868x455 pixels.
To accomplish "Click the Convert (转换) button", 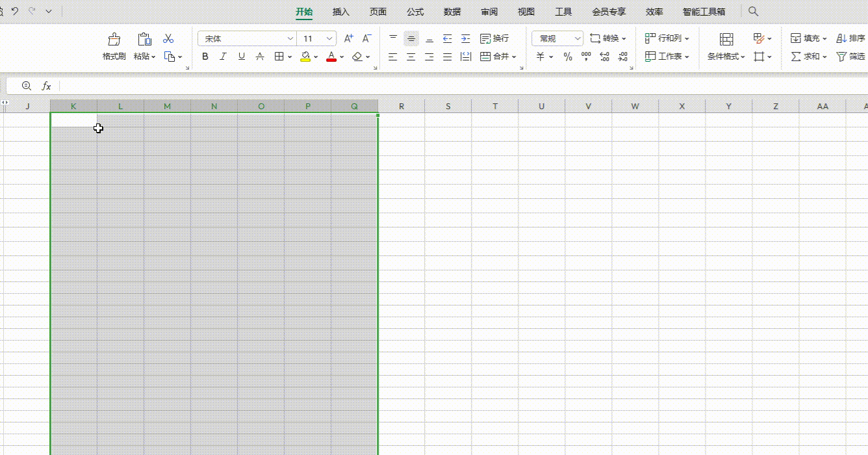I will pyautogui.click(x=607, y=38).
